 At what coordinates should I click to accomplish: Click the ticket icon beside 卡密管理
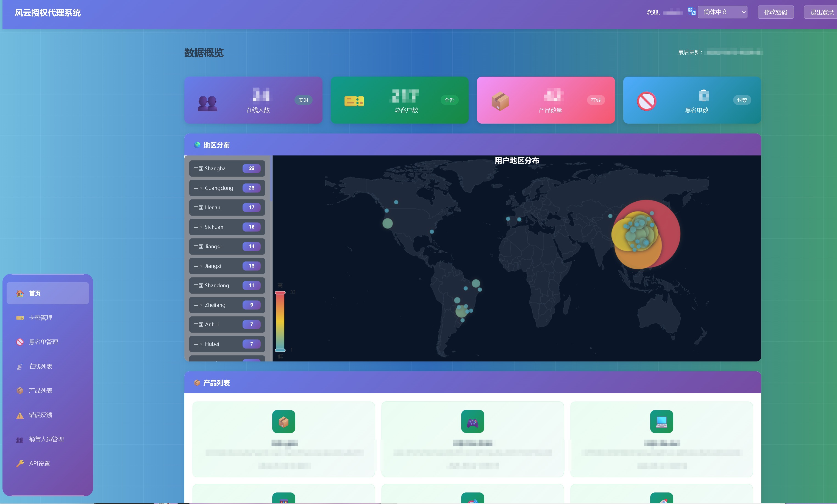[20, 318]
